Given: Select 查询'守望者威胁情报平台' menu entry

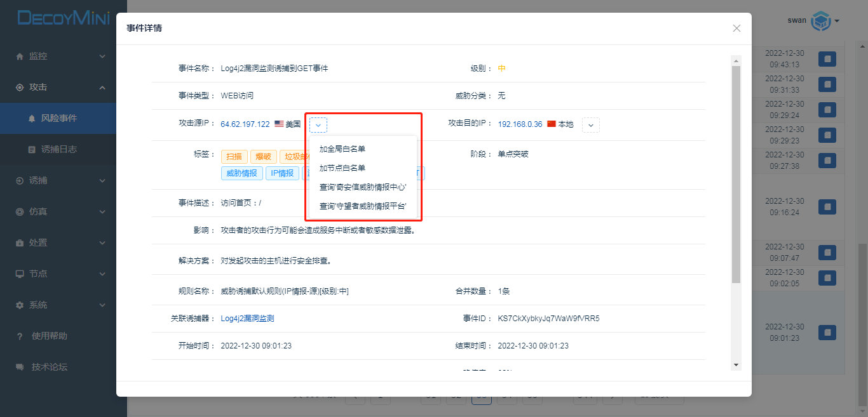Looking at the screenshot, I should [x=362, y=206].
